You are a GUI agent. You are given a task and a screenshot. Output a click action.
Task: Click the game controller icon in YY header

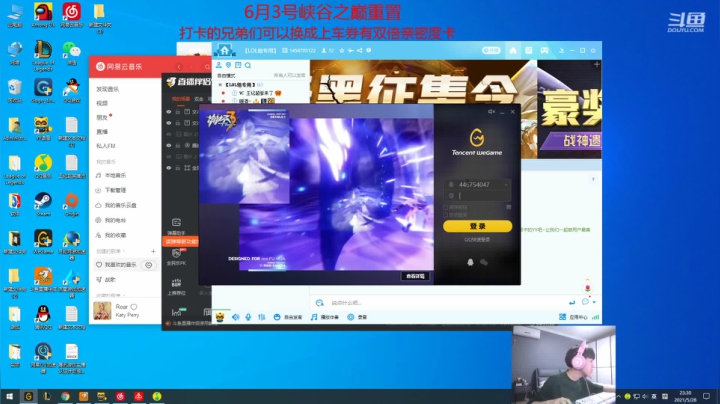click(x=544, y=50)
